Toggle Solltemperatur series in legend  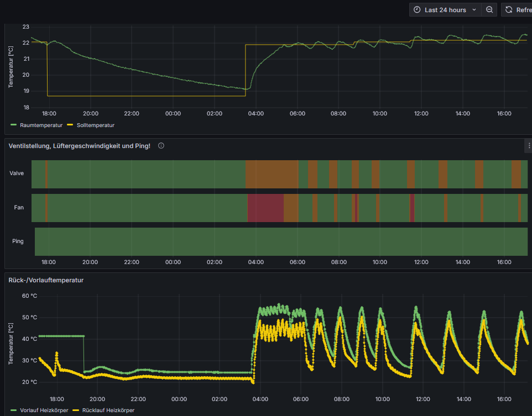click(x=95, y=125)
